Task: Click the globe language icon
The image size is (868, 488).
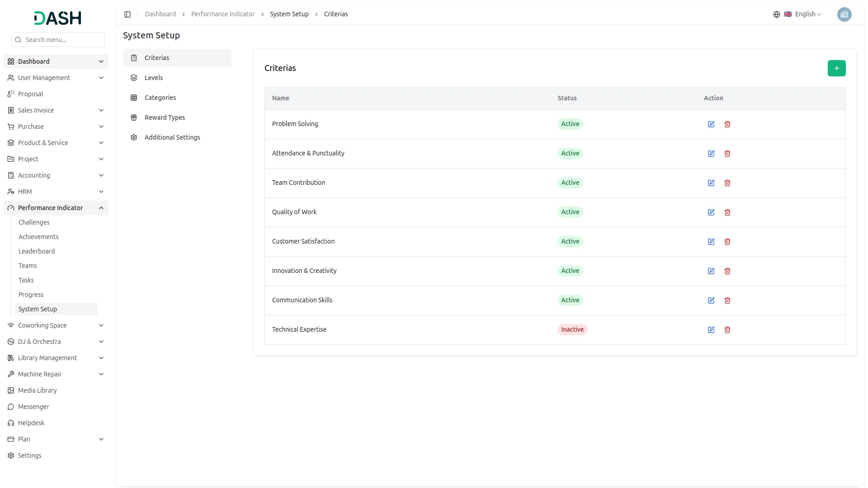Action: coord(777,14)
